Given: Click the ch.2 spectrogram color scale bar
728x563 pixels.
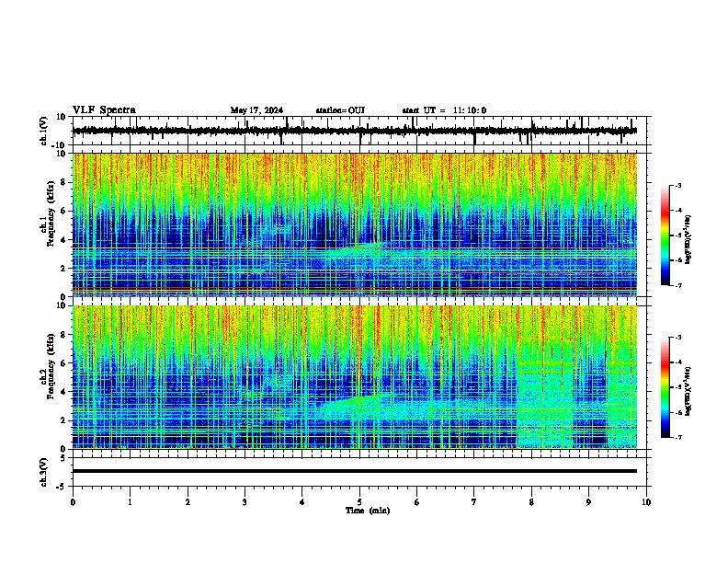Looking at the screenshot, I should point(665,387).
